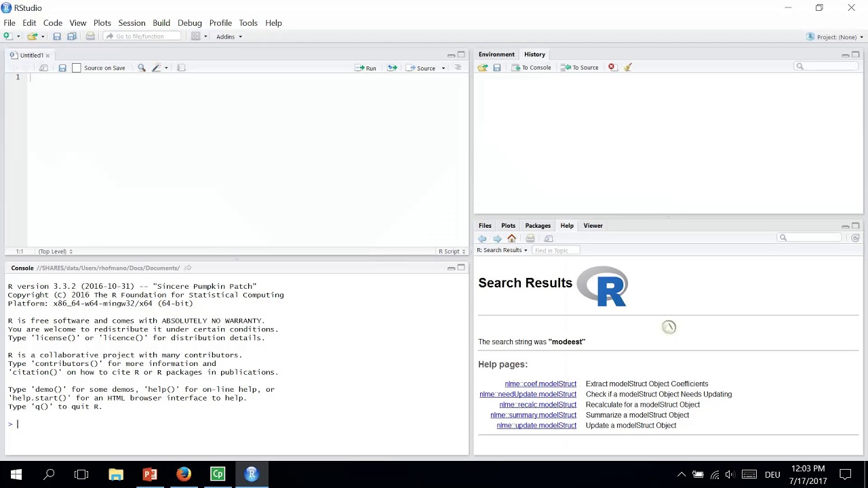868x488 pixels.
Task: Show help in new window icon
Action: pos(549,239)
